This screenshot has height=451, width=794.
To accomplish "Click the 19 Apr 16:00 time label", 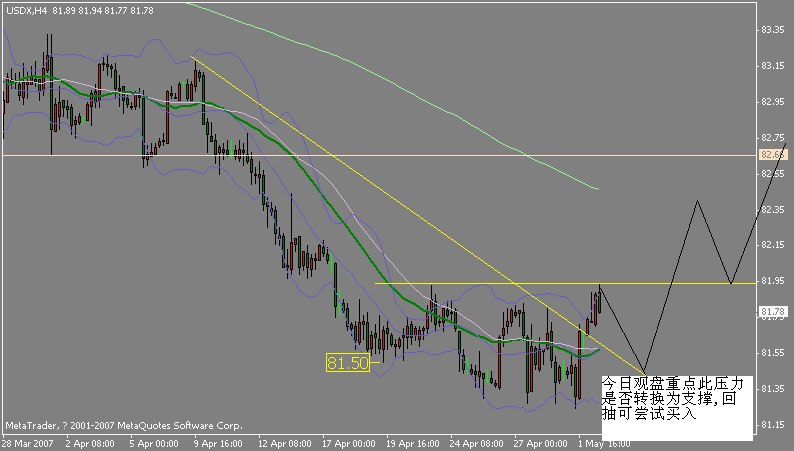I will (413, 444).
